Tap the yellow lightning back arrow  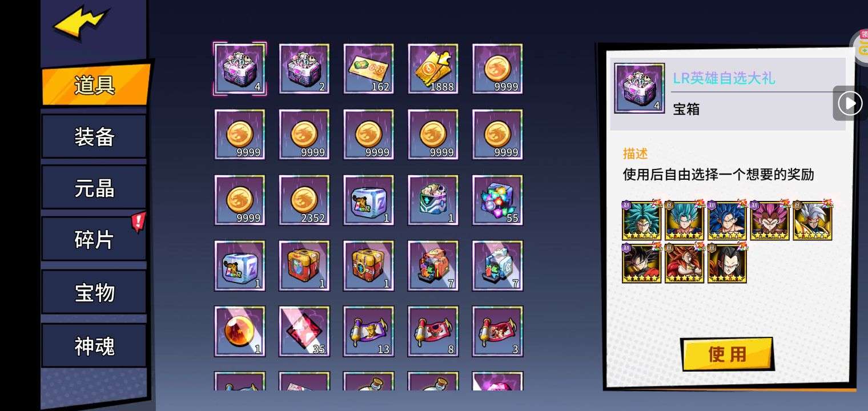click(x=81, y=23)
